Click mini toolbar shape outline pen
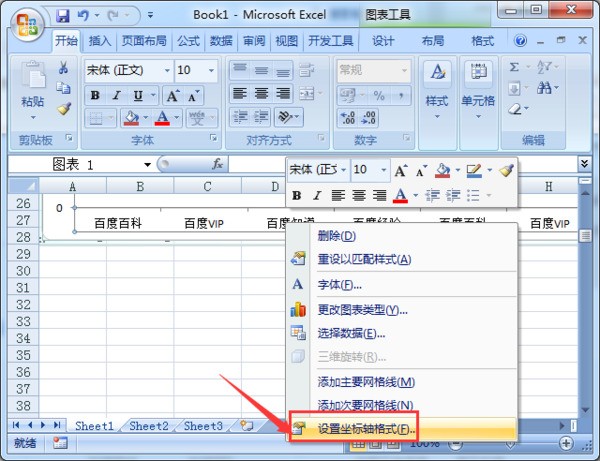The width and height of the screenshot is (600, 461). point(474,170)
